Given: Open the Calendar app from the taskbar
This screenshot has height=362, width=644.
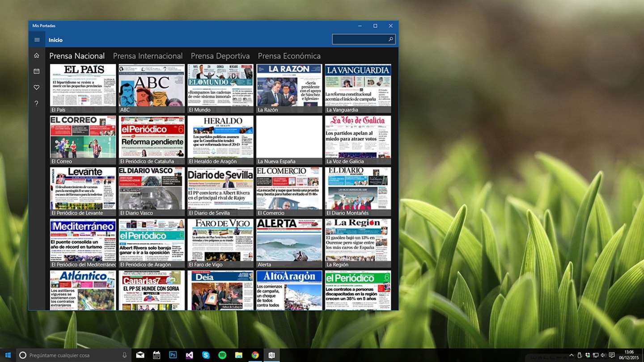Looking at the screenshot, I should click(157, 355).
